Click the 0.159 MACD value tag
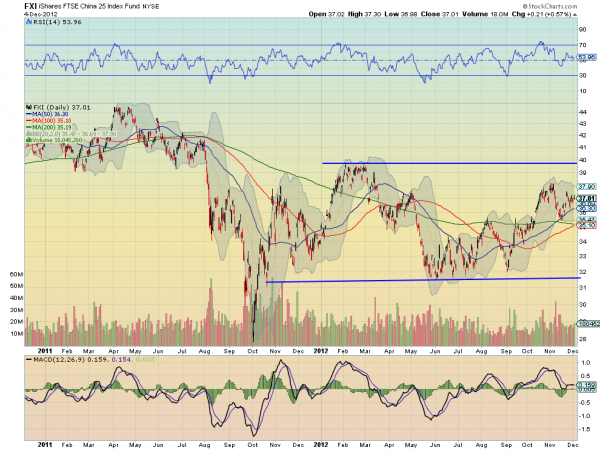Image resolution: width=600 pixels, height=450 pixels. [587, 385]
